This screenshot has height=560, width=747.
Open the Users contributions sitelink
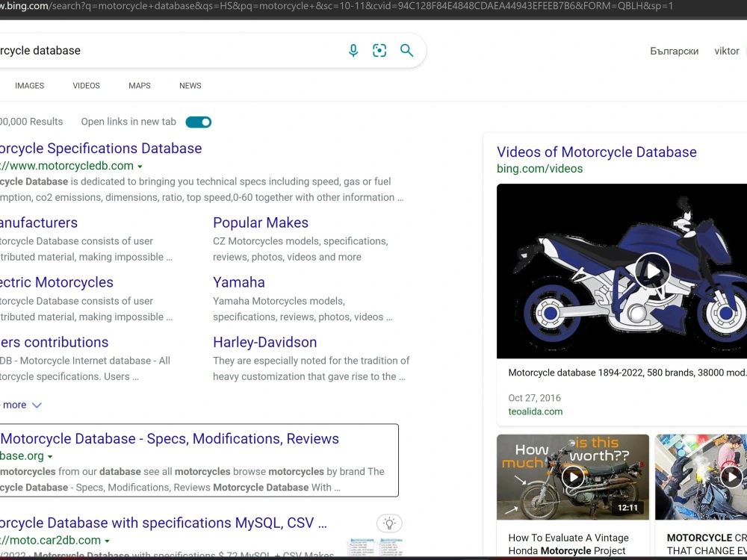click(55, 343)
